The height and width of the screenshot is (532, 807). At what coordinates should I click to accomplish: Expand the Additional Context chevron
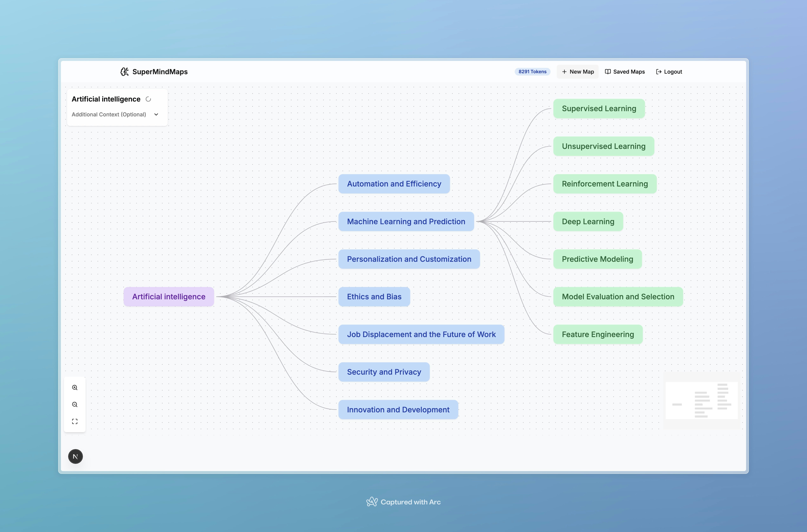pyautogui.click(x=156, y=114)
